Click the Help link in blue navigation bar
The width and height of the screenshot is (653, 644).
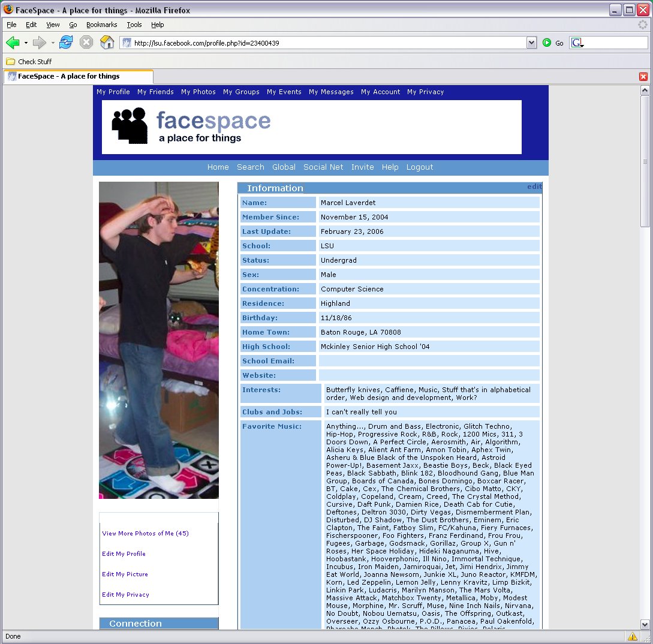point(390,167)
